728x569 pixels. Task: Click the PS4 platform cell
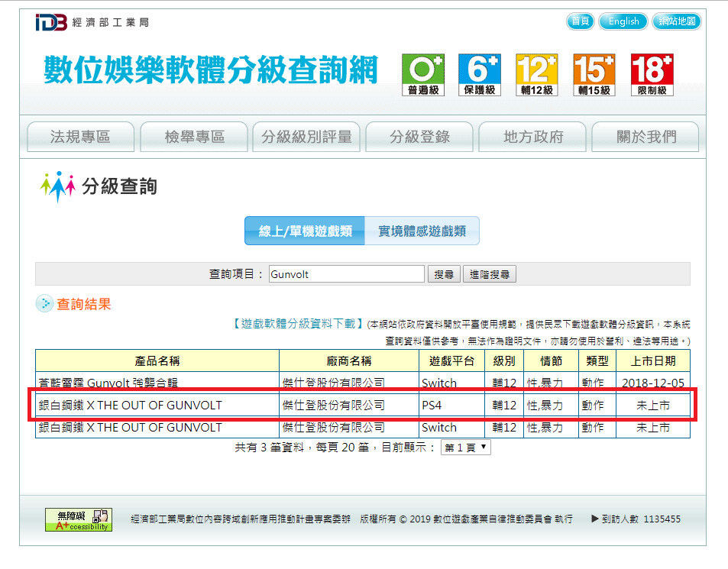tap(451, 405)
